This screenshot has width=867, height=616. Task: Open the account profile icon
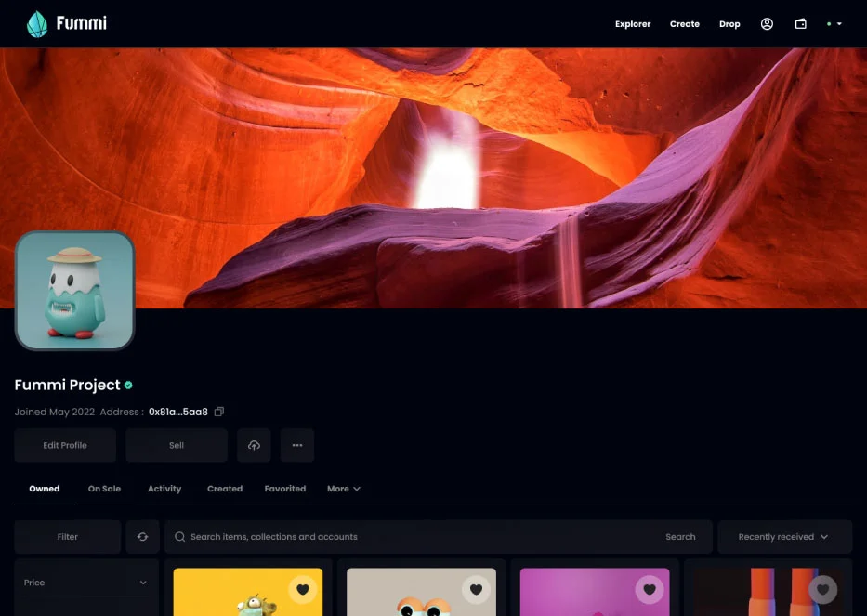tap(767, 23)
